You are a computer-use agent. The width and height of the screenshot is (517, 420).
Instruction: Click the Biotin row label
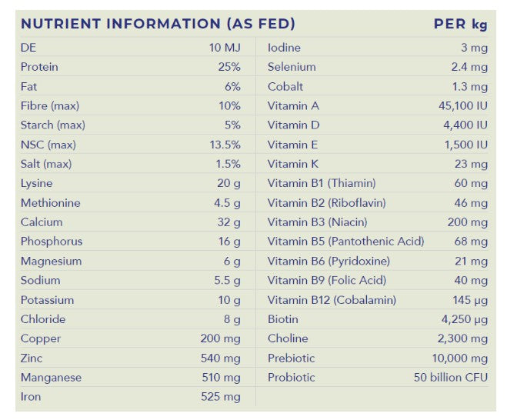pyautogui.click(x=283, y=319)
